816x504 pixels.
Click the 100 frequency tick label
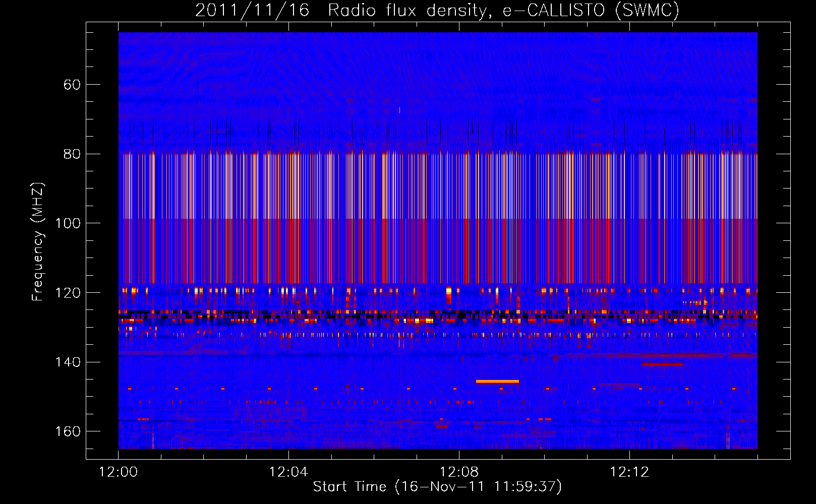68,223
